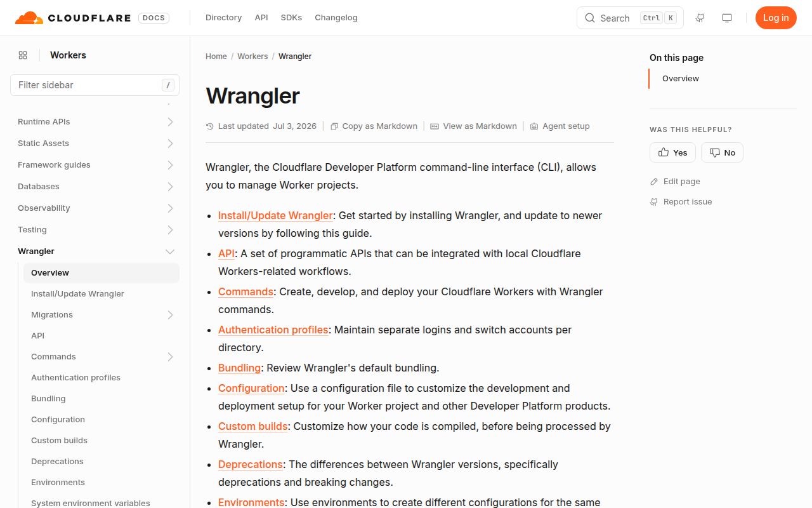Open Agent setup
The width and height of the screenshot is (812, 508).
pos(560,126)
